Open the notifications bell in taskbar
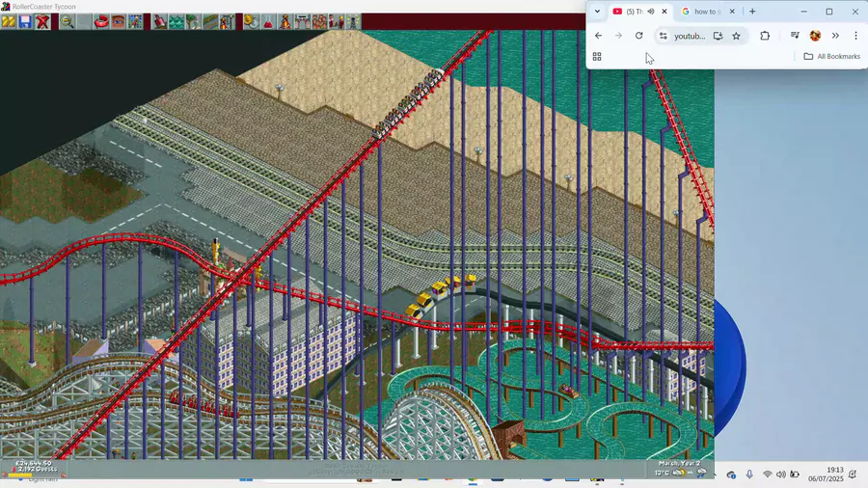 click(x=854, y=474)
